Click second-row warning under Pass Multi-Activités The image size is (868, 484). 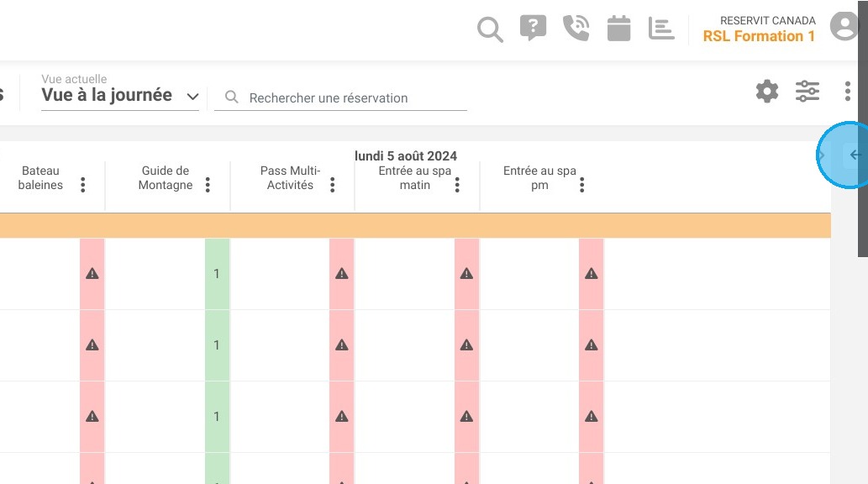pos(341,345)
